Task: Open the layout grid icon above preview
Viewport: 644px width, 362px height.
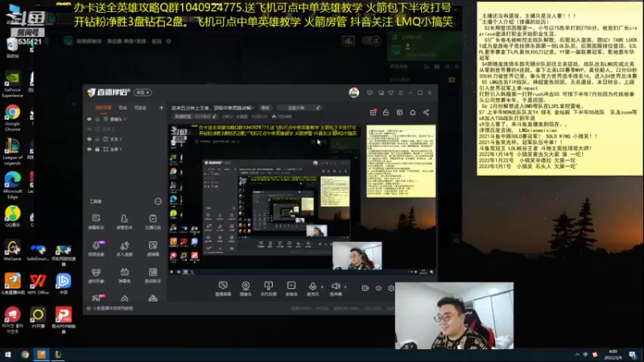Action: (399, 112)
